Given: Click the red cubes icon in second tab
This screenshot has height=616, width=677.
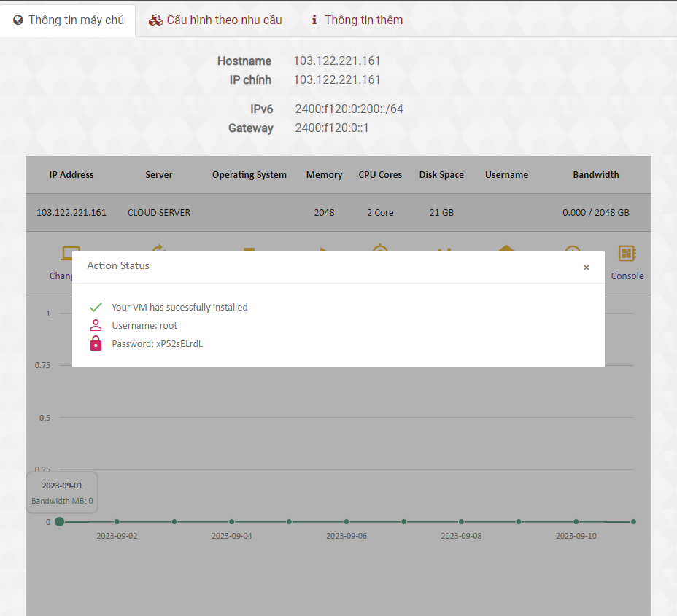Looking at the screenshot, I should [x=155, y=20].
